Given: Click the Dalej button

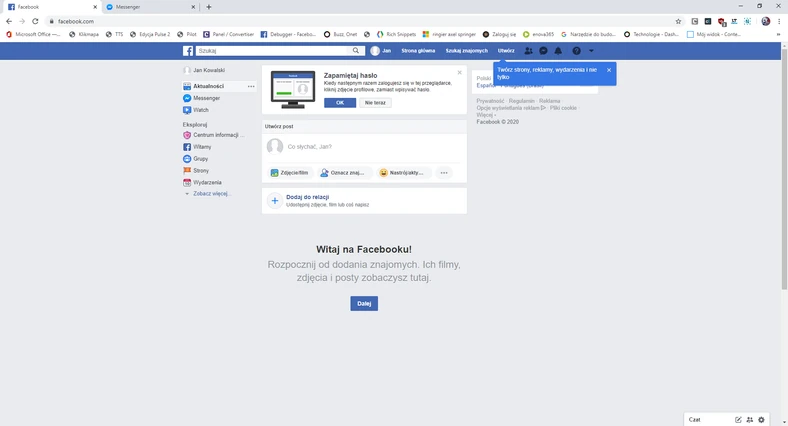Looking at the screenshot, I should (364, 303).
